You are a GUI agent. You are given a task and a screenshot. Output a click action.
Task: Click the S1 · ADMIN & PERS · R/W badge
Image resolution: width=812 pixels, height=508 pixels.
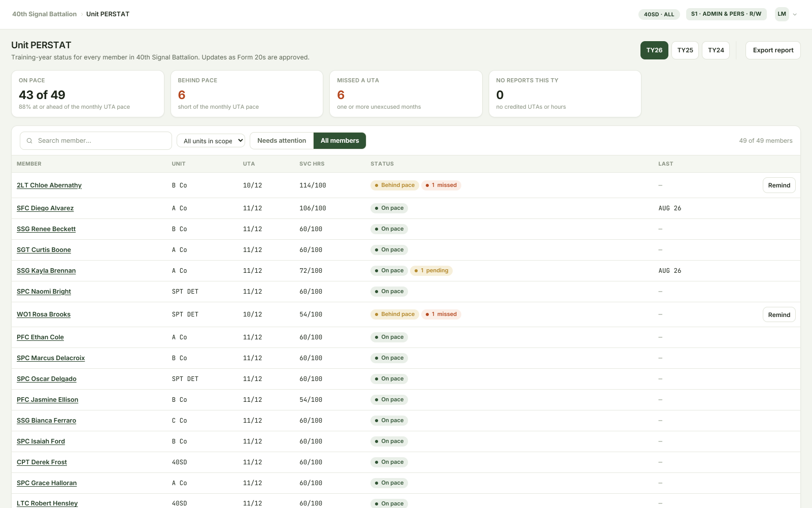tap(726, 14)
